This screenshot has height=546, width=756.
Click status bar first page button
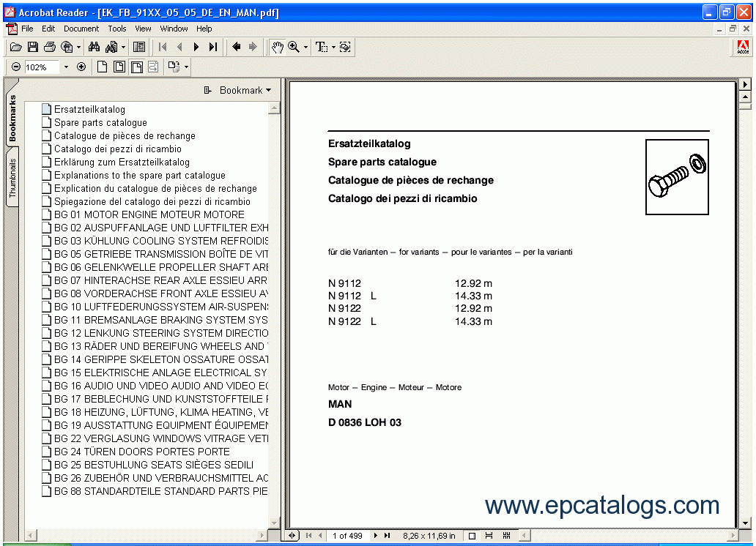[308, 536]
